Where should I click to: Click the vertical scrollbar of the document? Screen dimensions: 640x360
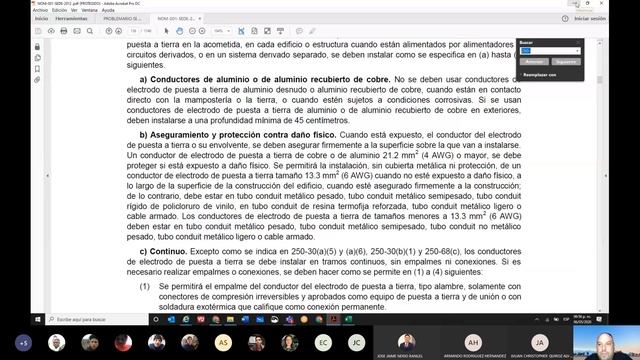tap(600, 176)
